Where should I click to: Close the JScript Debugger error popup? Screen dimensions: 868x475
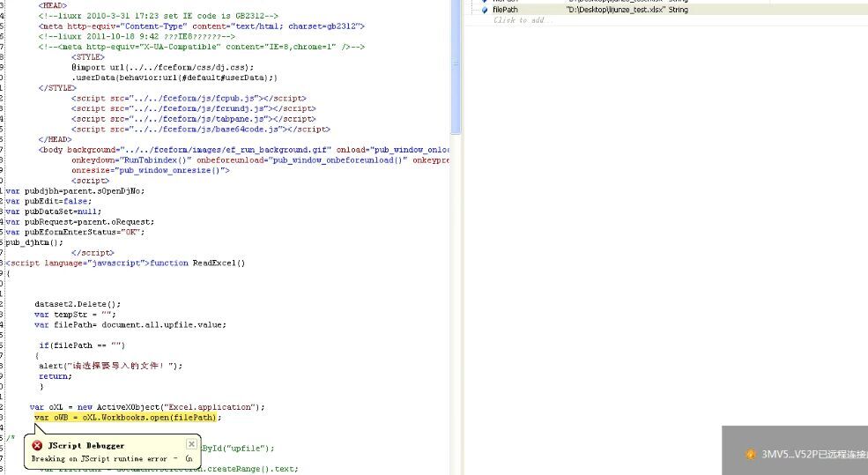[x=191, y=444]
